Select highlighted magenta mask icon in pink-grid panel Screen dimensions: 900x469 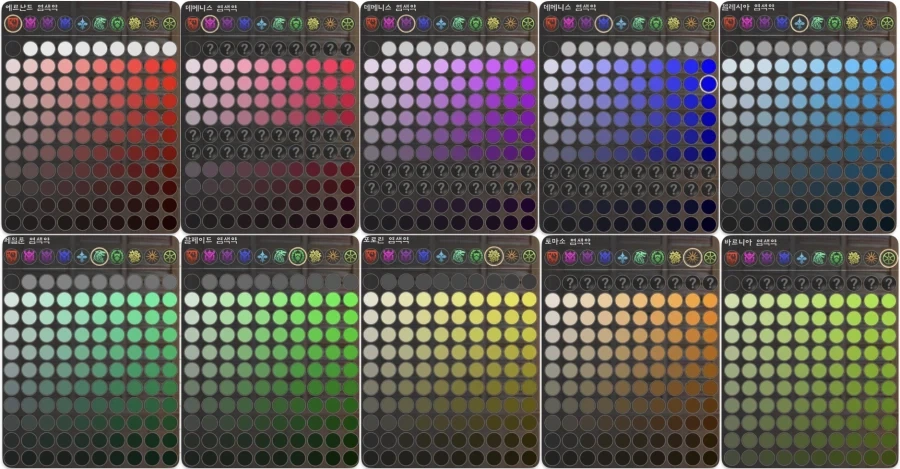(210, 24)
